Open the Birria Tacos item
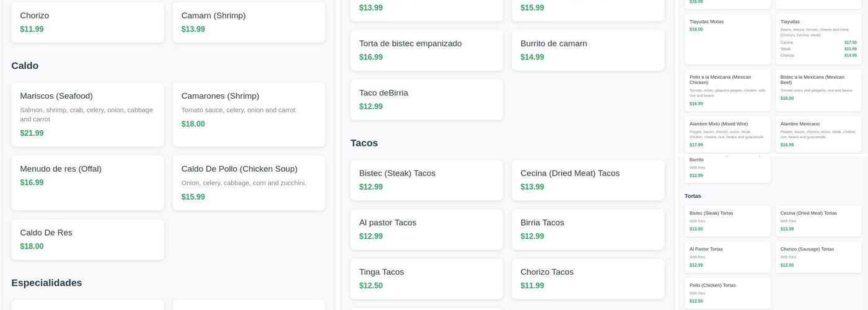 pyautogui.click(x=588, y=229)
